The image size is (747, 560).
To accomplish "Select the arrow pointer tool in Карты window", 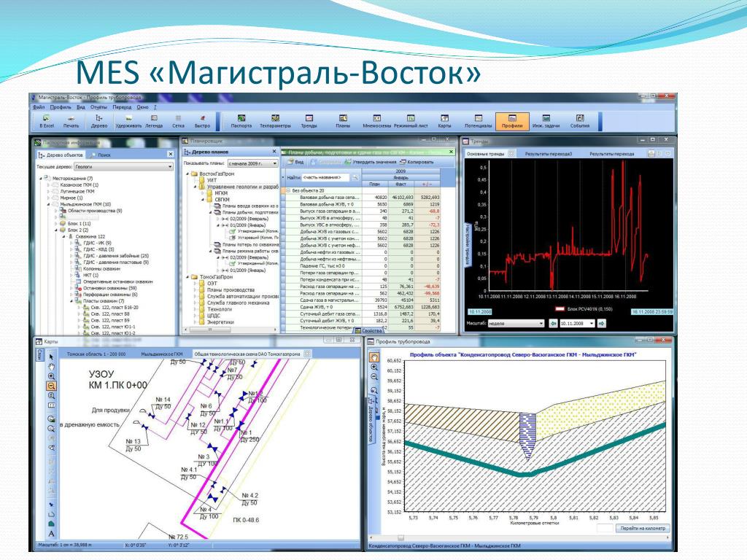I will point(51,357).
